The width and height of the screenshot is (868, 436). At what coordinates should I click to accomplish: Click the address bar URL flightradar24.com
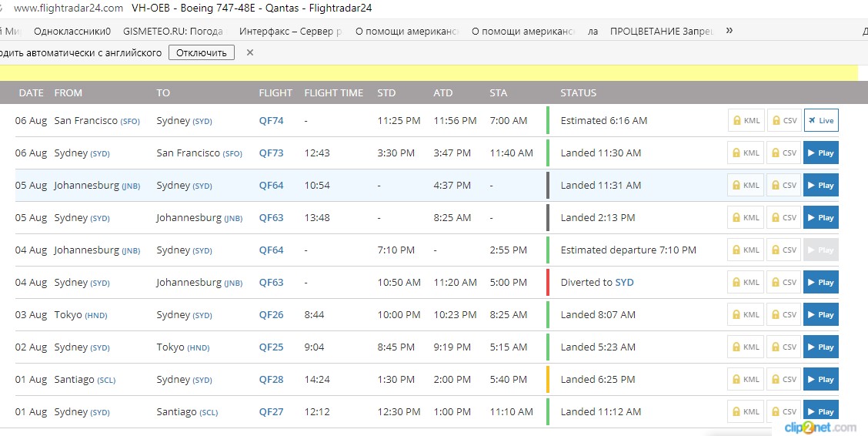click(x=68, y=8)
